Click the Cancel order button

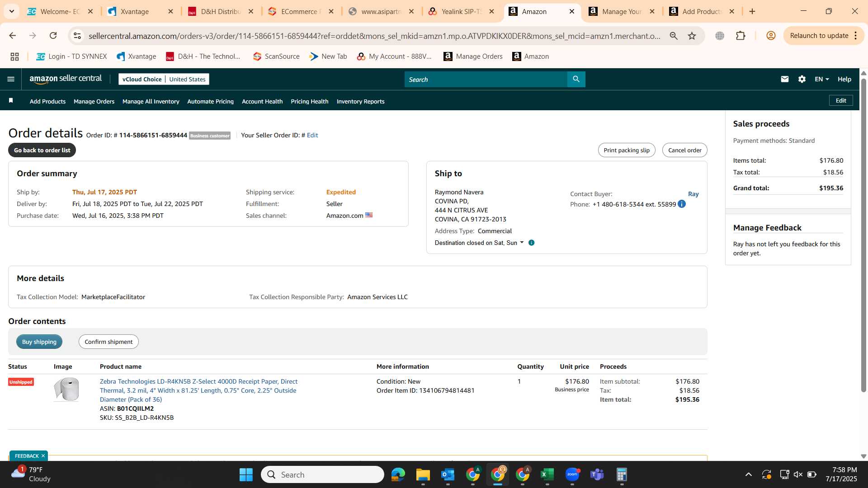point(685,150)
